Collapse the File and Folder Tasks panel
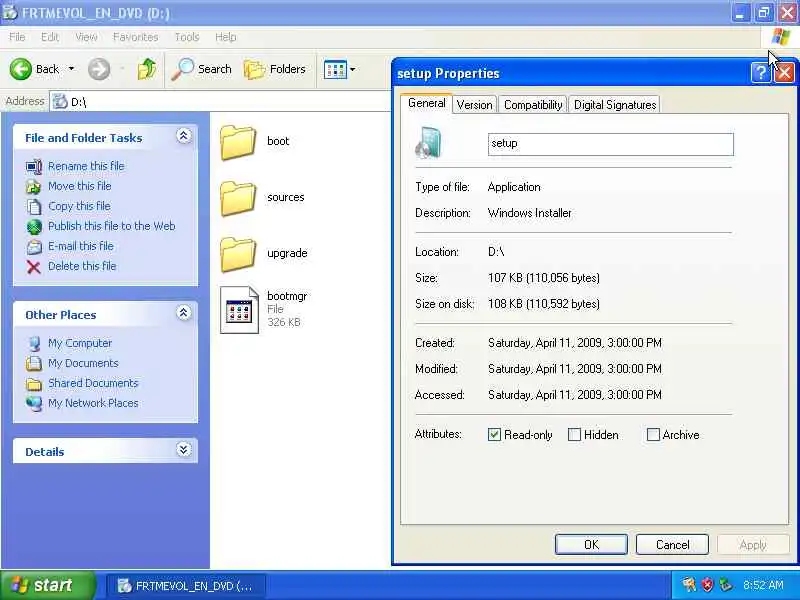 pos(184,136)
